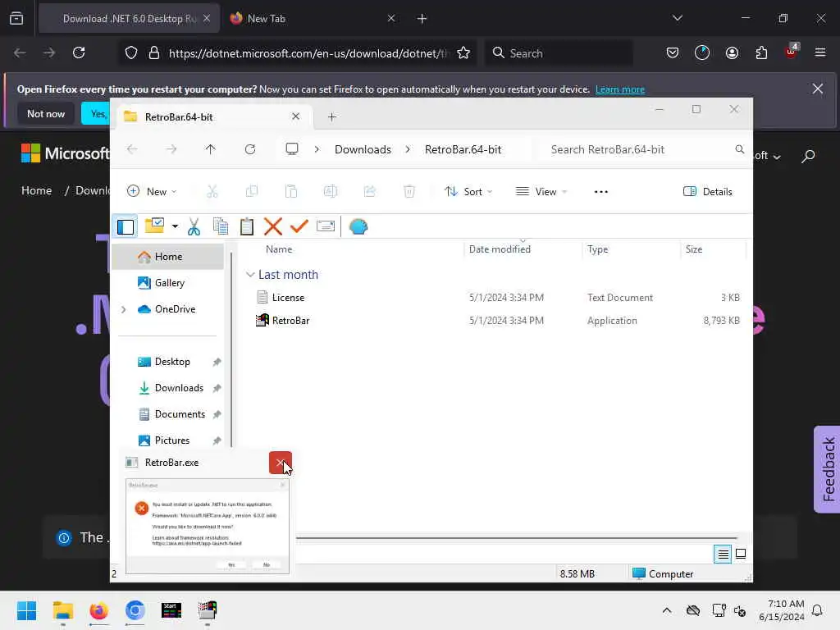The height and width of the screenshot is (630, 840).
Task: Open the See more ellipsis menu
Action: 601,191
